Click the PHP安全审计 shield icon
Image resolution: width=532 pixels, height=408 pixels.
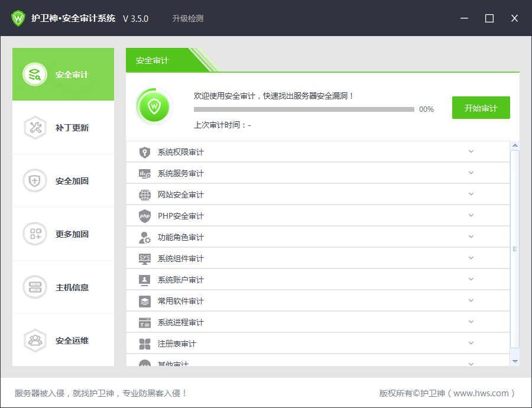145,216
